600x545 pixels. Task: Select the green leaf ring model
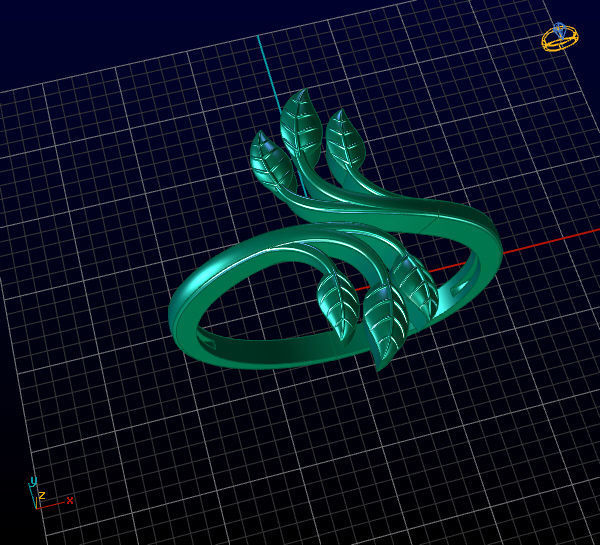(335, 230)
